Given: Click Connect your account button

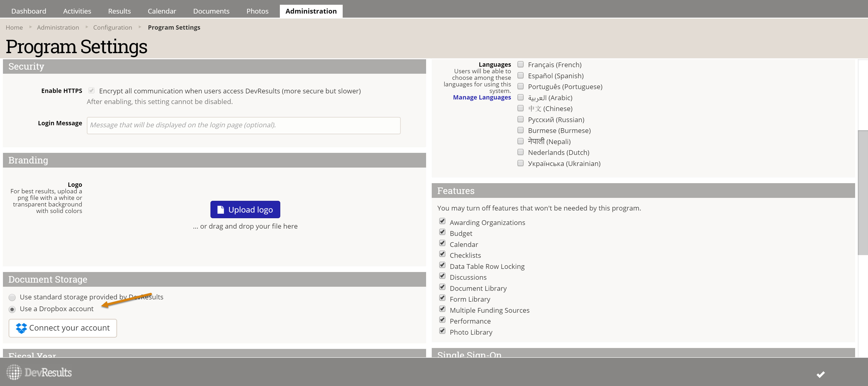Looking at the screenshot, I should 63,328.
